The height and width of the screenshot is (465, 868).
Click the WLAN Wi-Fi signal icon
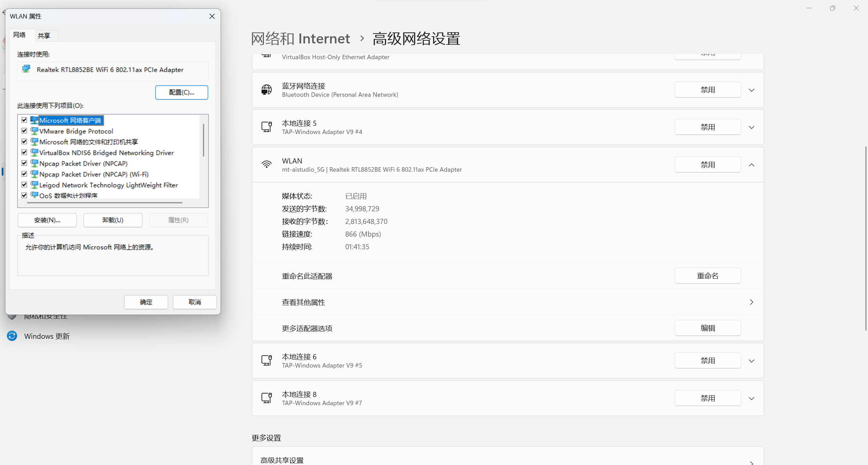coord(266,164)
